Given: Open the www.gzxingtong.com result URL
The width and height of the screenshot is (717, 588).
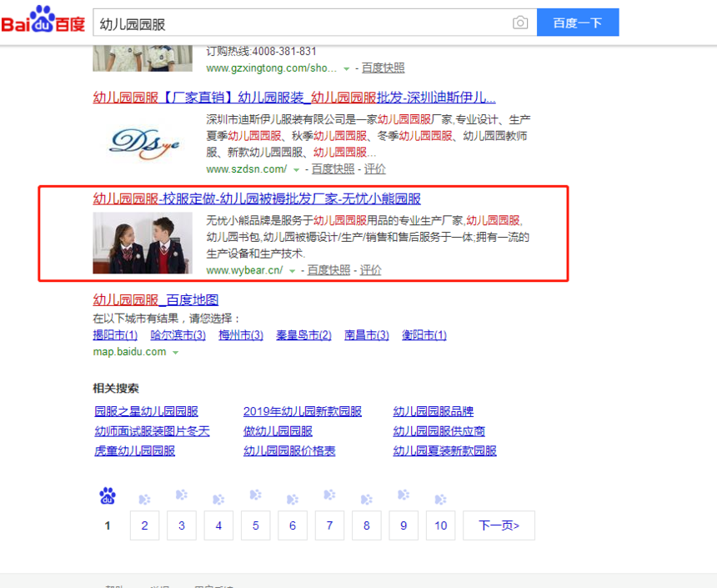Looking at the screenshot, I should (x=271, y=68).
